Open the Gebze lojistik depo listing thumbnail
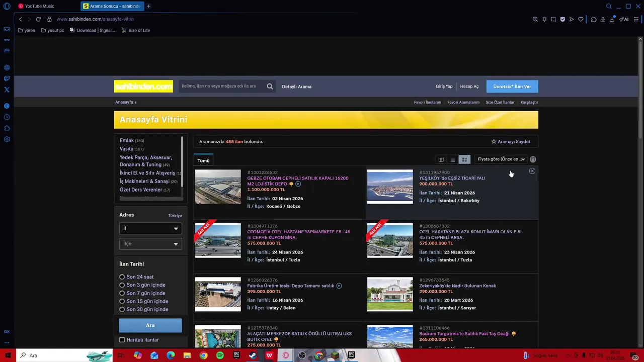The width and height of the screenshot is (644, 362). pyautogui.click(x=218, y=187)
